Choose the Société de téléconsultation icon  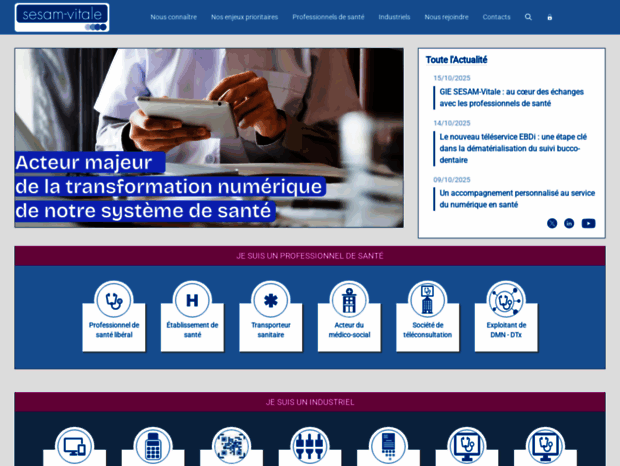point(427,300)
